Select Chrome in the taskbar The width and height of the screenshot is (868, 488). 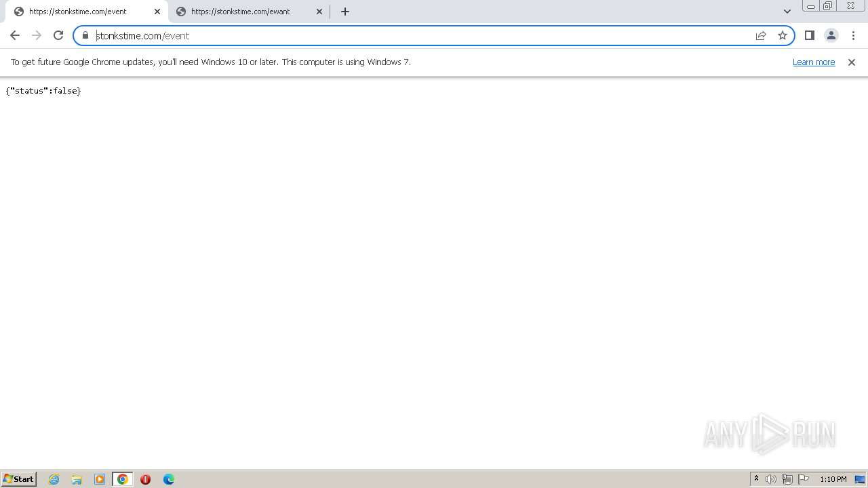(123, 479)
